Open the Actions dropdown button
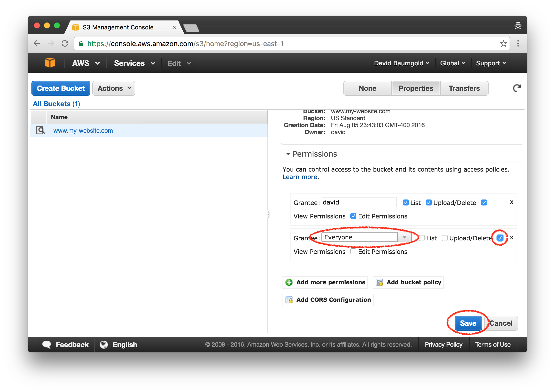555x392 pixels. (x=114, y=88)
